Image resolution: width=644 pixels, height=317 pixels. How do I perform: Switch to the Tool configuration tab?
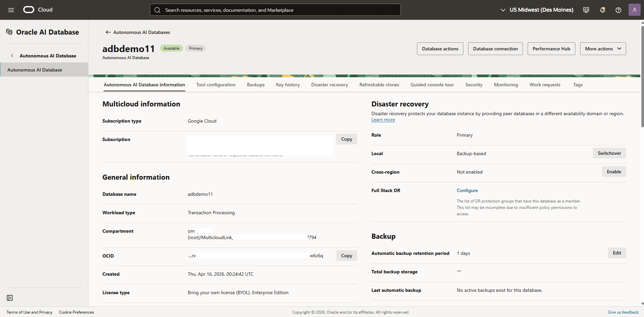click(x=216, y=85)
